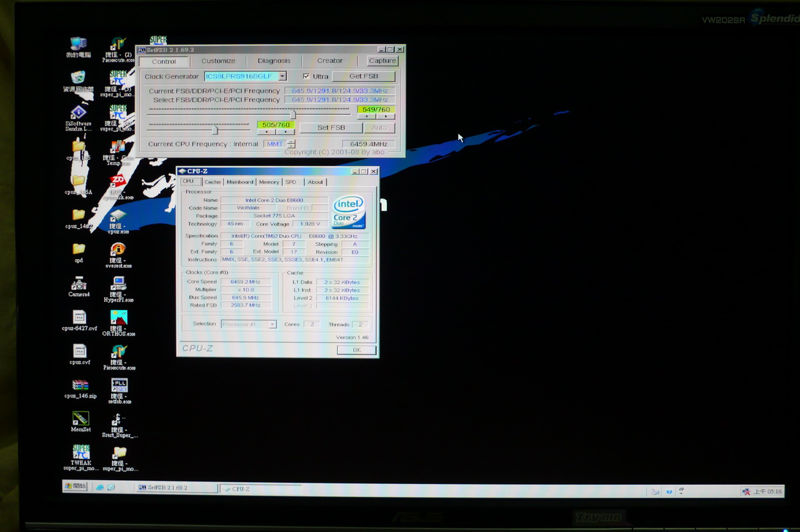The height and width of the screenshot is (532, 800).
Task: Switch to the SPD tab in CPU-Z
Action: point(291,182)
